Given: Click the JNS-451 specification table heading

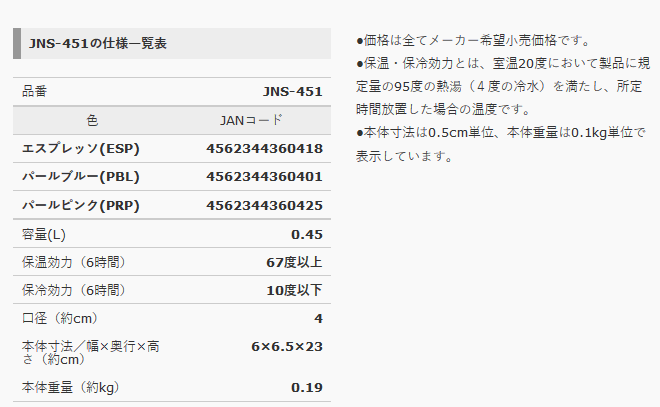Looking at the screenshot, I should point(98,44).
